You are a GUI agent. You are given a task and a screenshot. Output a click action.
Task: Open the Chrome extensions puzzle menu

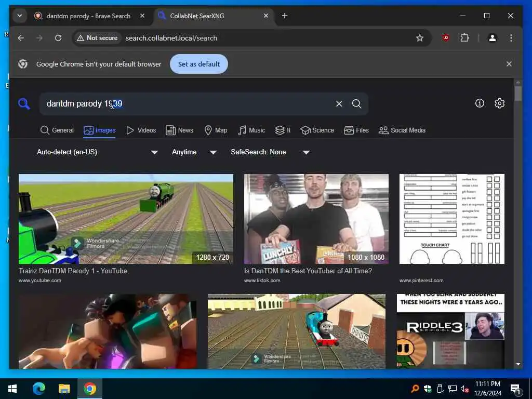(x=465, y=38)
